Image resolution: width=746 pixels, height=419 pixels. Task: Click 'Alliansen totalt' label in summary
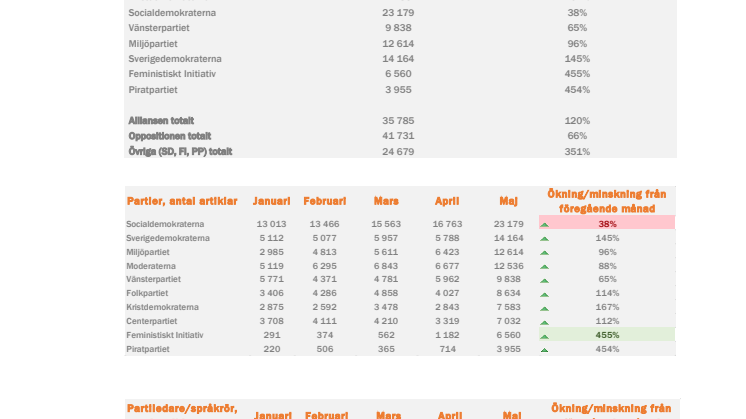point(161,121)
